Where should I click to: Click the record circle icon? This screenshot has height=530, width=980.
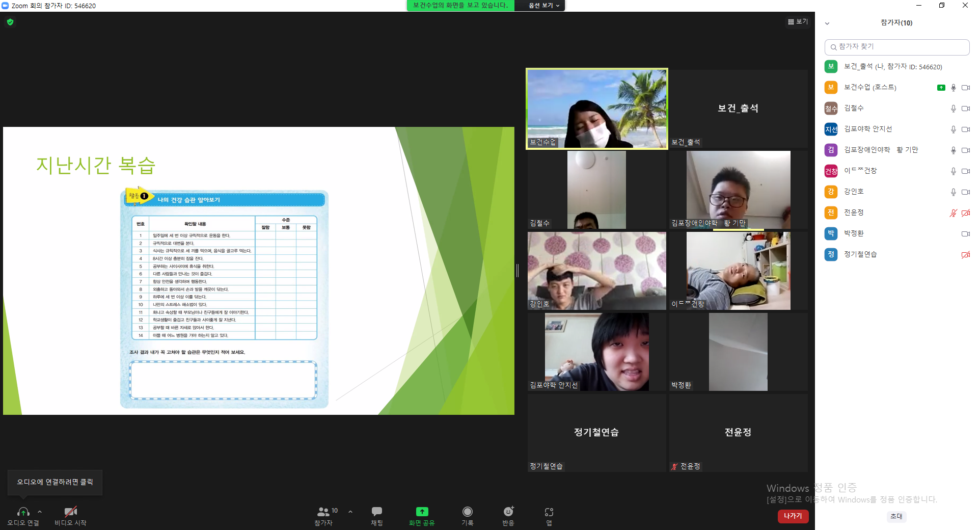point(467,512)
